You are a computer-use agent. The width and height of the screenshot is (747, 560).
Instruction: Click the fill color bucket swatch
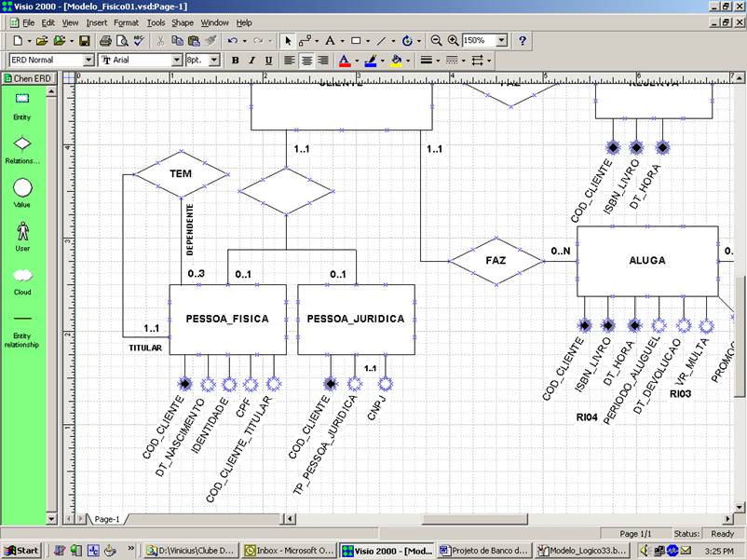397,61
